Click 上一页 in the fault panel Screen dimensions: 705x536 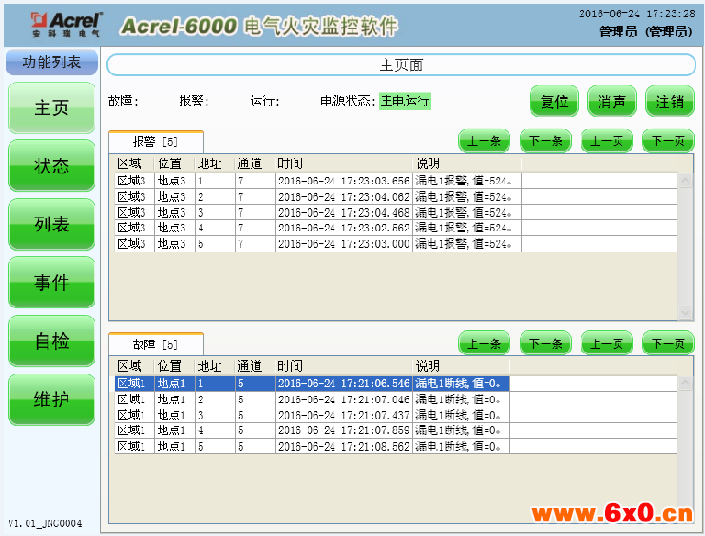[606, 344]
